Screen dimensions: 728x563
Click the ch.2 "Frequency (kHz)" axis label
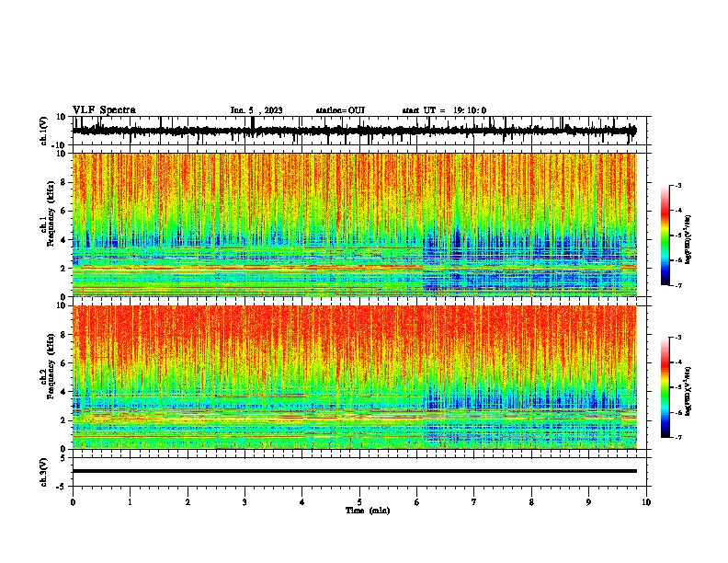coord(51,366)
